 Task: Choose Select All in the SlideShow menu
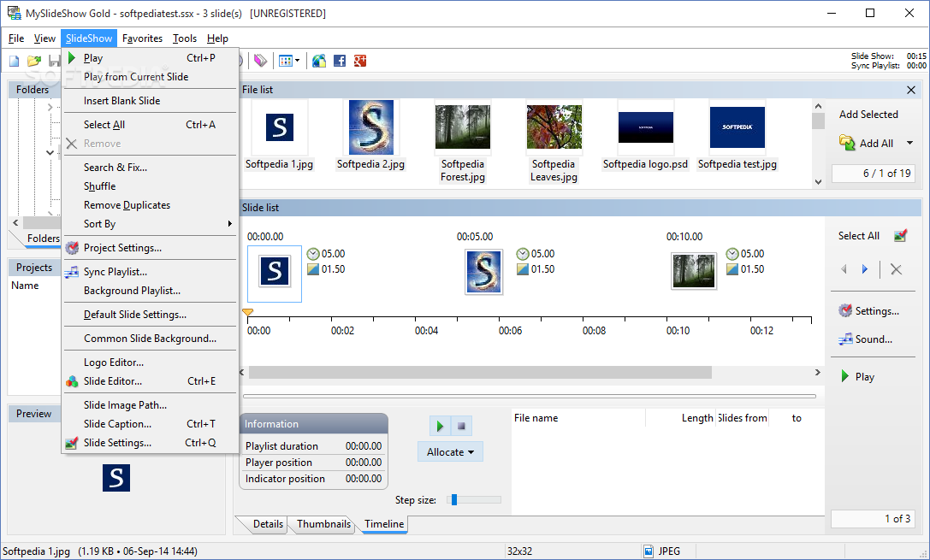tap(150, 125)
